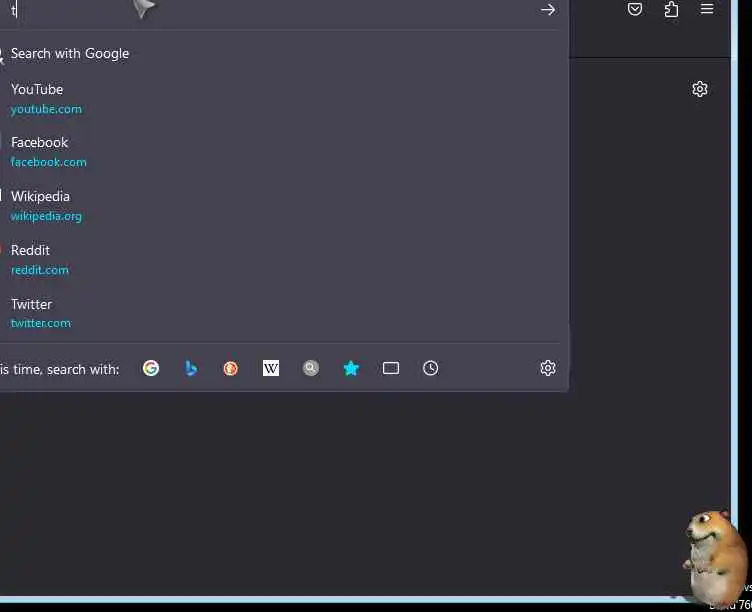Open the Firefox hamburger application menu
The image size is (752, 612).
[707, 9]
